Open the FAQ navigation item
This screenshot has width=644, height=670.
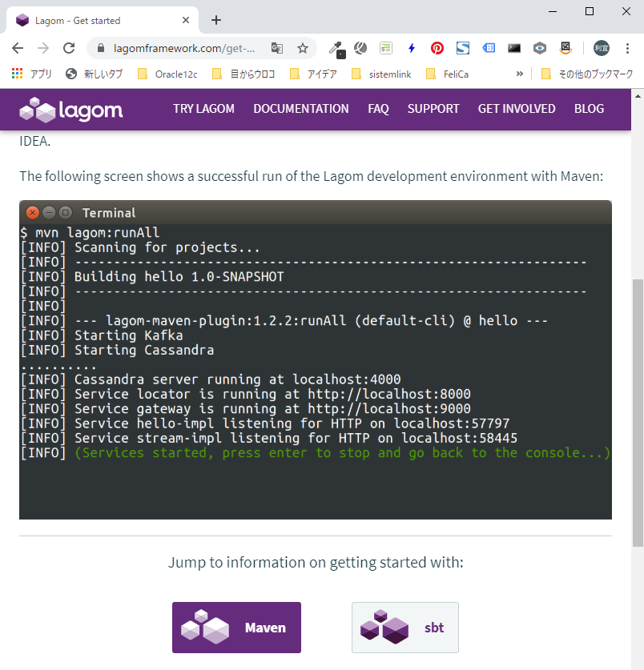tap(378, 109)
